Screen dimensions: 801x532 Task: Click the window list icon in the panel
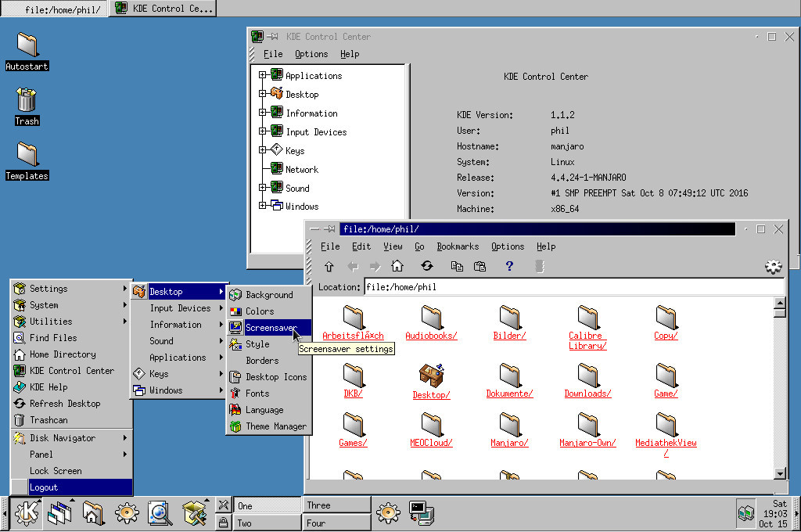tap(60, 513)
